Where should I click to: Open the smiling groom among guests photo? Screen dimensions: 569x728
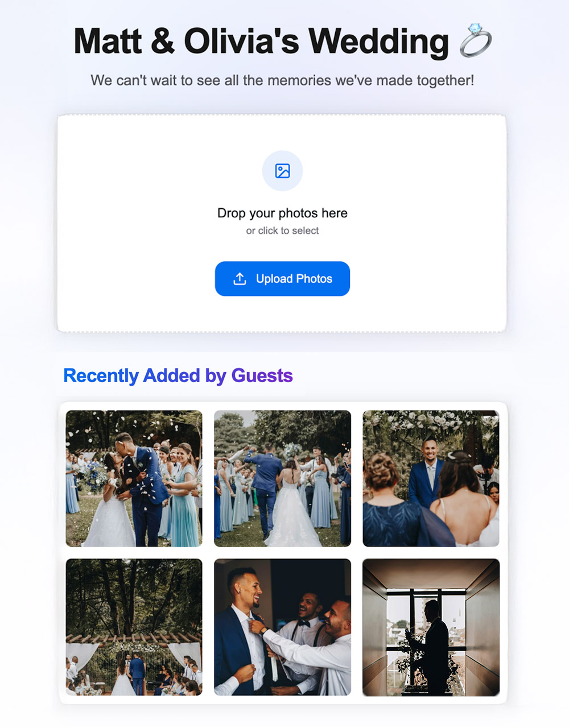pos(431,478)
